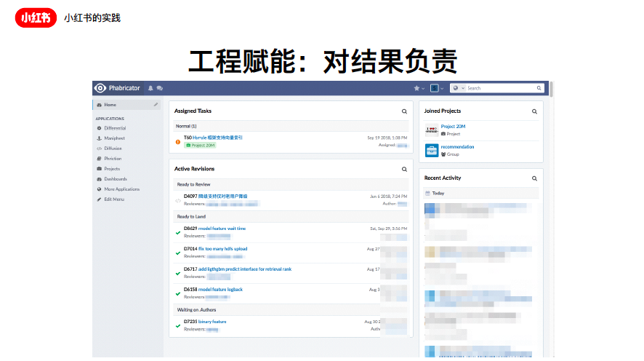Open D7014 fix too many hdfs upload
This screenshot has width=644, height=361.
point(222,249)
